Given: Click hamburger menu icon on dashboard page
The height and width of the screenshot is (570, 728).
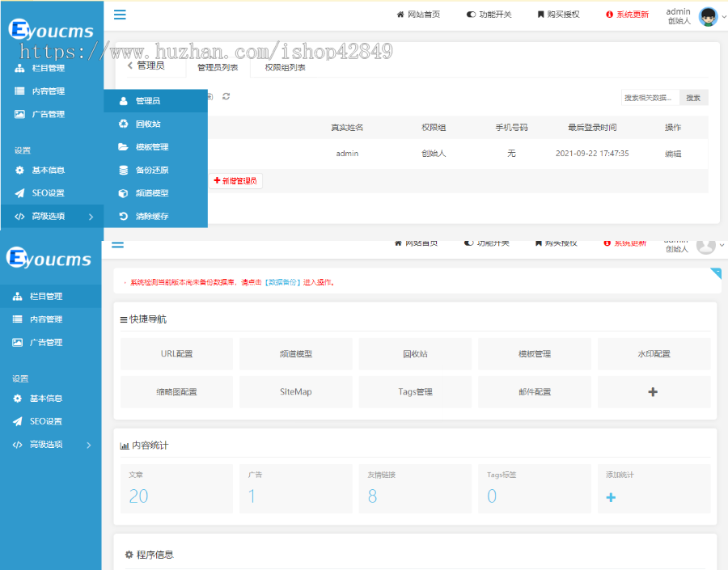Looking at the screenshot, I should coord(118,245).
